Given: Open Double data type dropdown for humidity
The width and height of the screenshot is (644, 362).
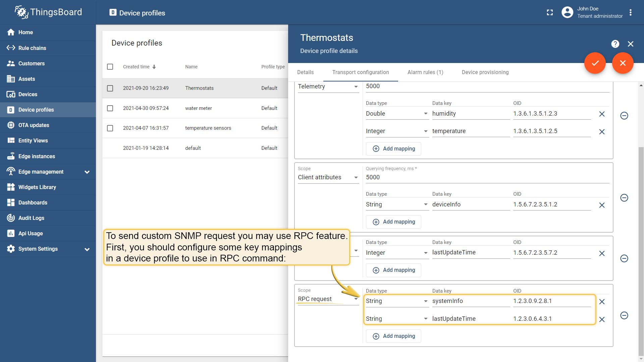Looking at the screenshot, I should (396, 114).
